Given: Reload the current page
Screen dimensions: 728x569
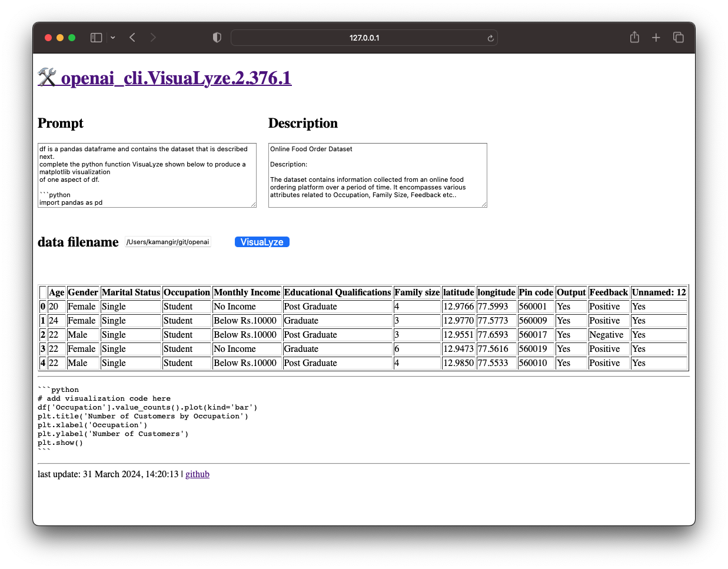Looking at the screenshot, I should 490,38.
